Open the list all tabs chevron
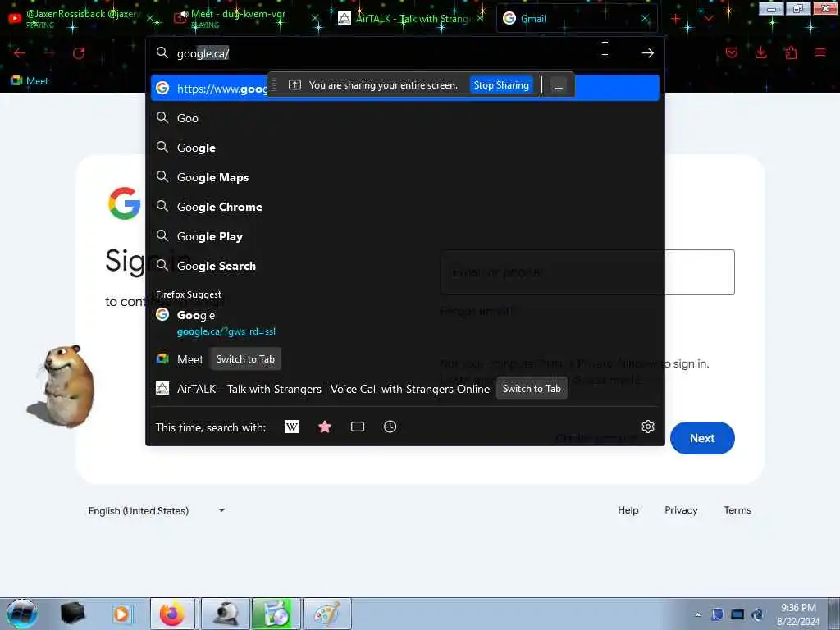The width and height of the screenshot is (840, 630). 708,19
